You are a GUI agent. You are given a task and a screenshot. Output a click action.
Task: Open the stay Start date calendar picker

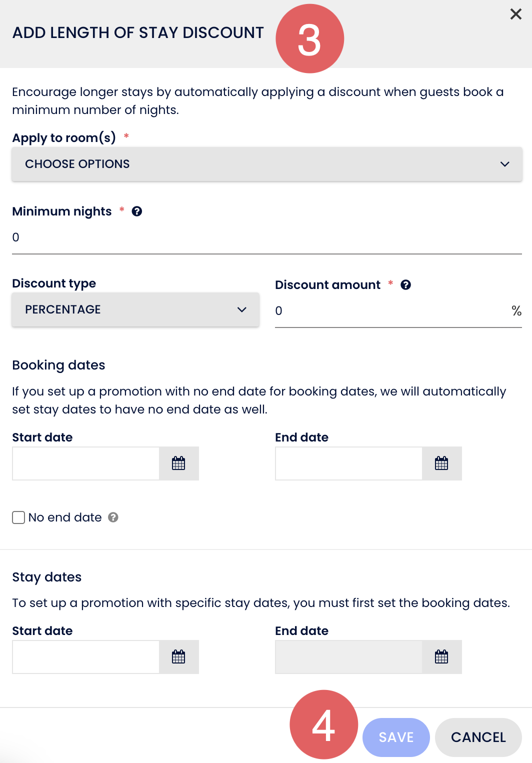pyautogui.click(x=178, y=657)
